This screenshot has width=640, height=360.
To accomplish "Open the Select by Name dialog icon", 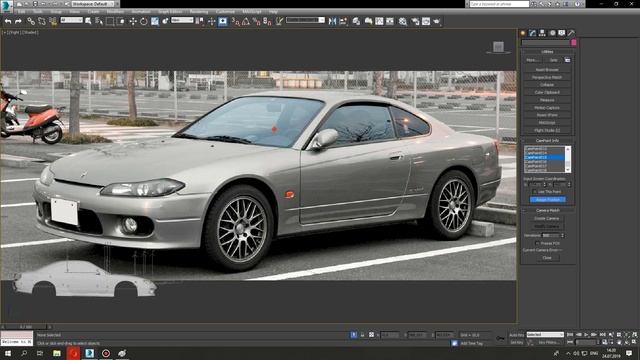I will [x=99, y=21].
